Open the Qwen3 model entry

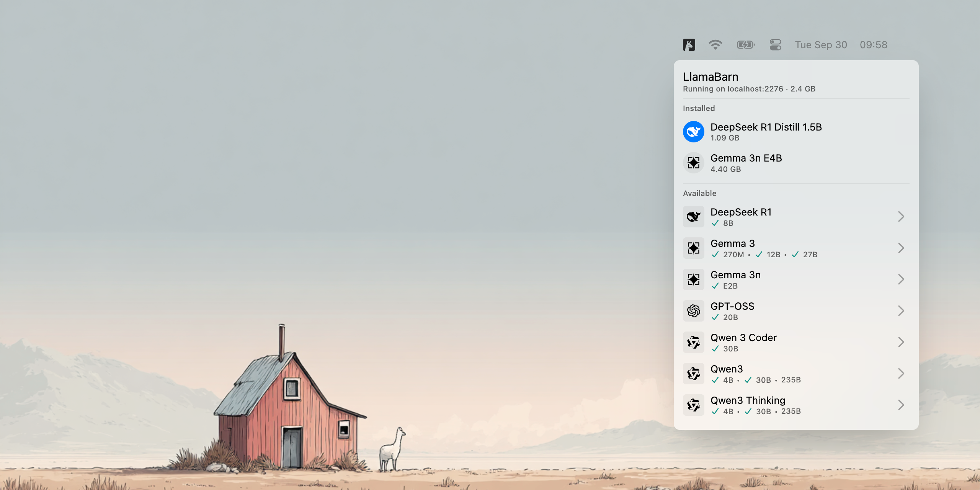click(x=727, y=369)
